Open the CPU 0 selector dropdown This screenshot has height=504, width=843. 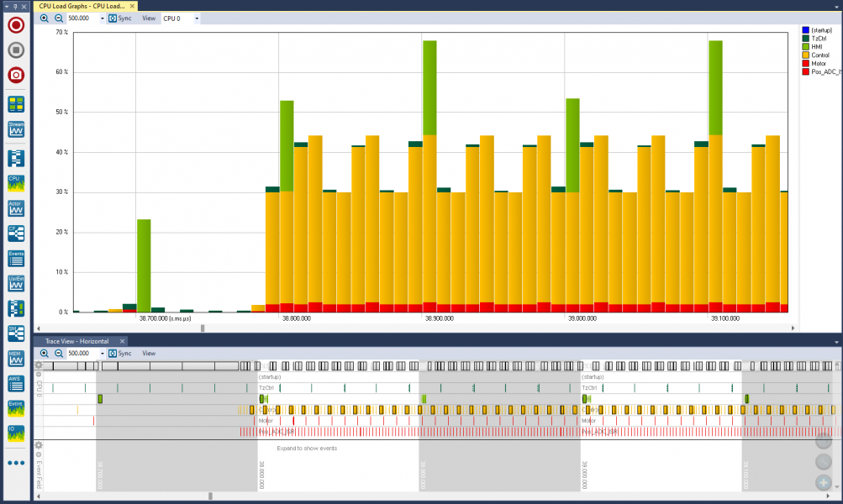197,18
